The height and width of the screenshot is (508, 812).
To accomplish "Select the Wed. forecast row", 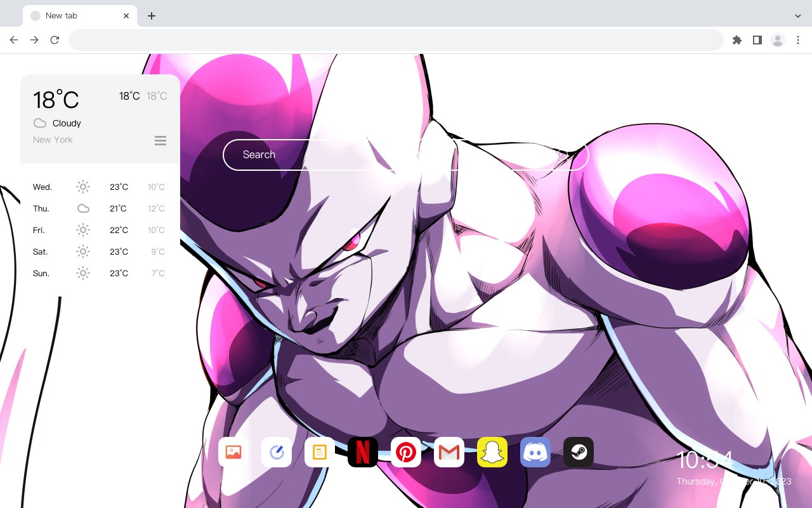I will [x=100, y=187].
